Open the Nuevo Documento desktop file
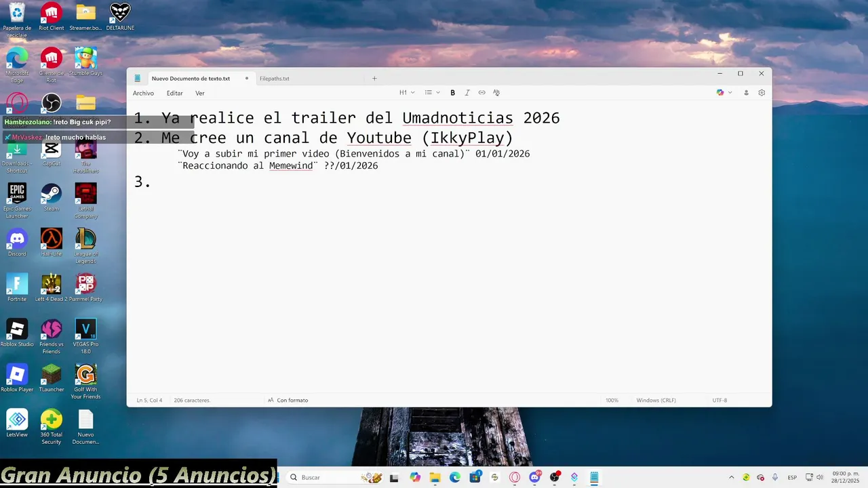 85,427
